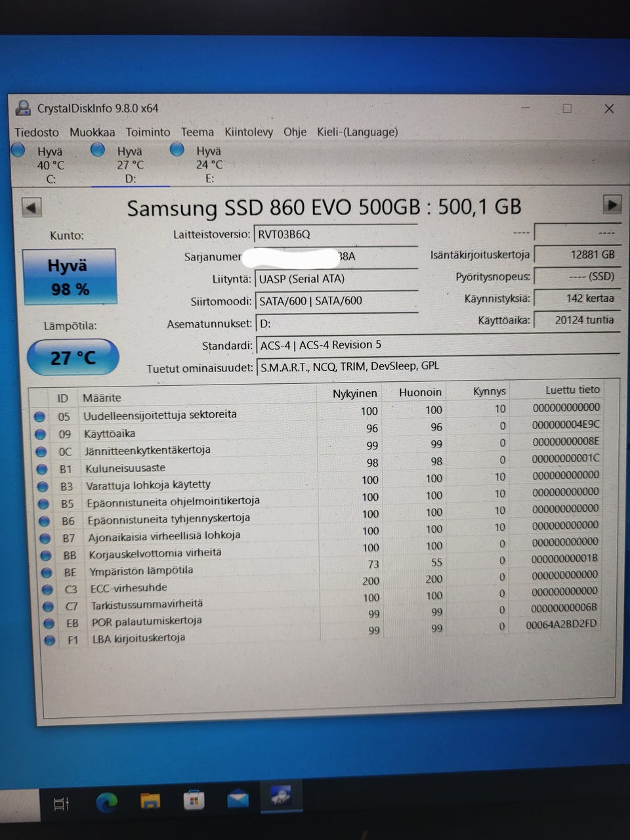Click status dot of POR palautumiskertoja row
Viewport: 630px width, 840px height.
click(x=49, y=623)
